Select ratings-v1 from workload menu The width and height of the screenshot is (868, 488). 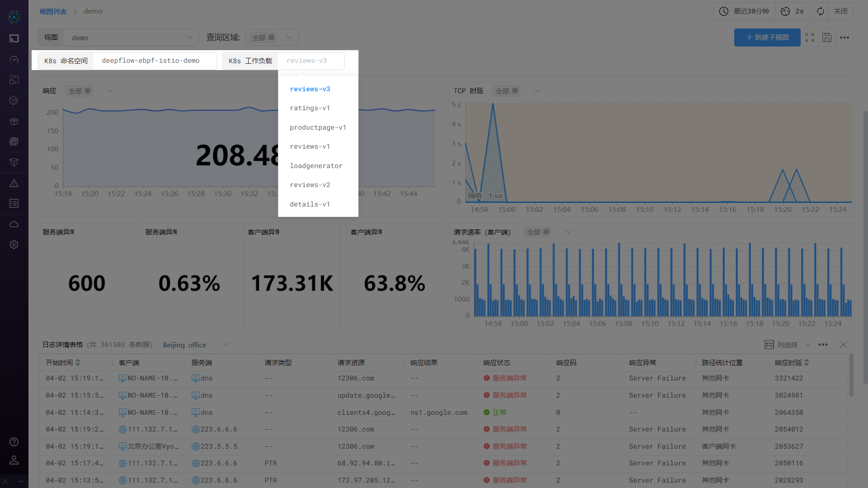point(310,108)
